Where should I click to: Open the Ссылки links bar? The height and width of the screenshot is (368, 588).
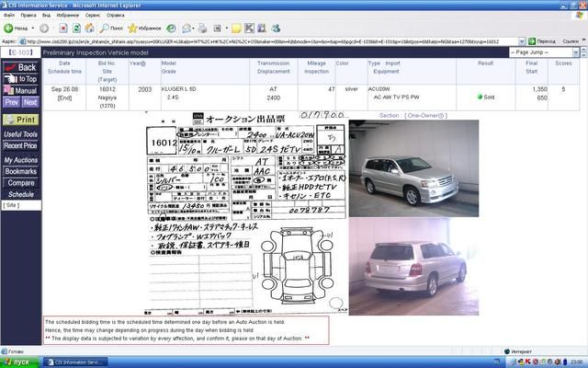(x=571, y=41)
